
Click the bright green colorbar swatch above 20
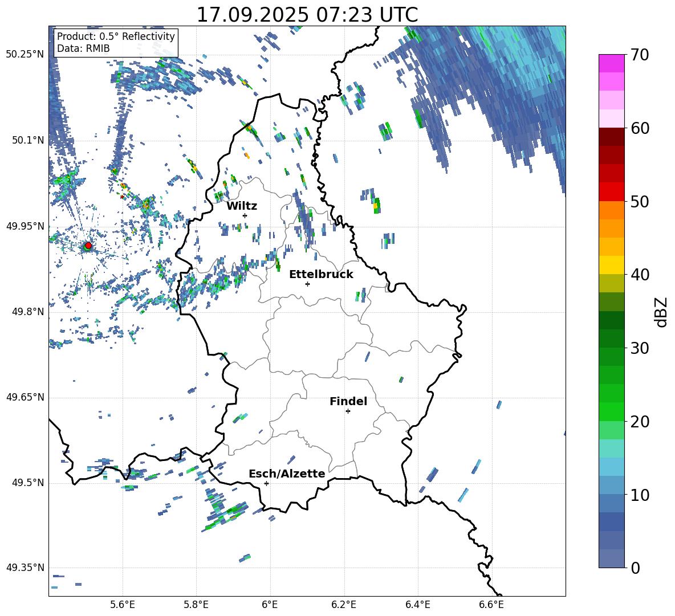[x=611, y=411]
